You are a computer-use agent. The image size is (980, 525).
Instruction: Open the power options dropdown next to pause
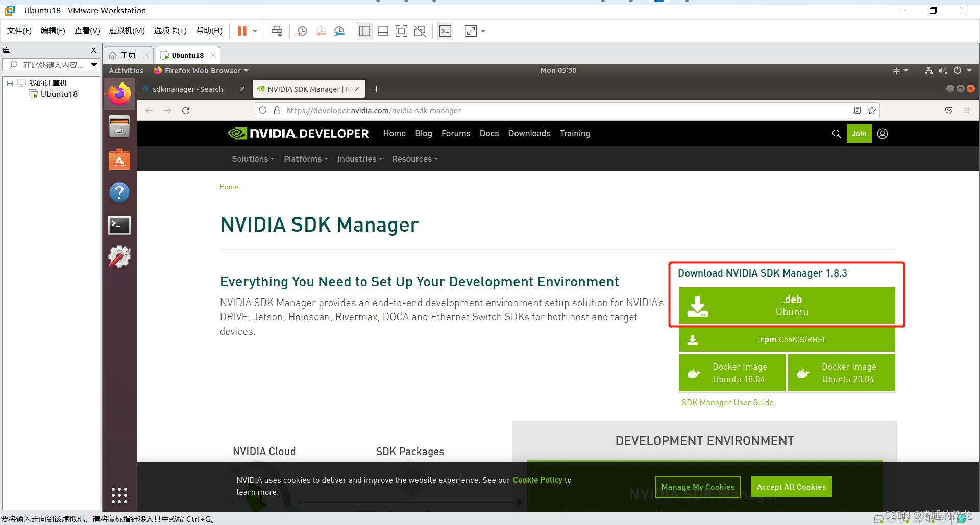[255, 31]
